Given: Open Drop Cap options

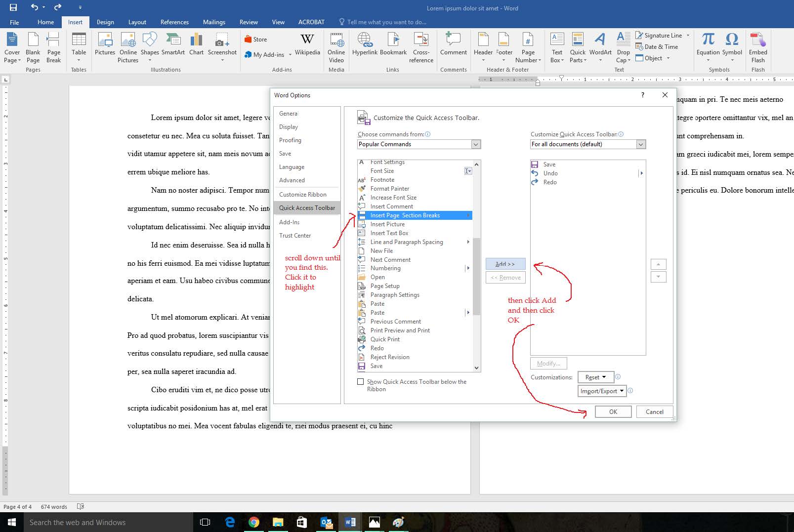Looking at the screenshot, I should point(624,47).
